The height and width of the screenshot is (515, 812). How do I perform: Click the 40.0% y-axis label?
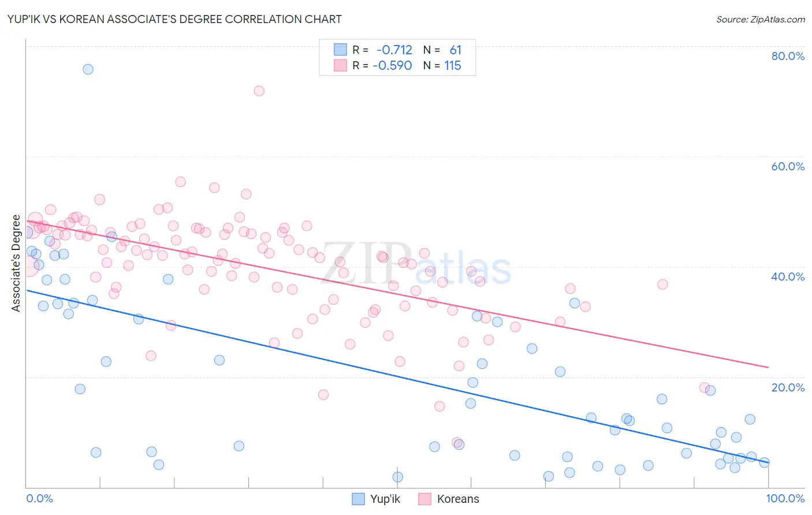(788, 277)
